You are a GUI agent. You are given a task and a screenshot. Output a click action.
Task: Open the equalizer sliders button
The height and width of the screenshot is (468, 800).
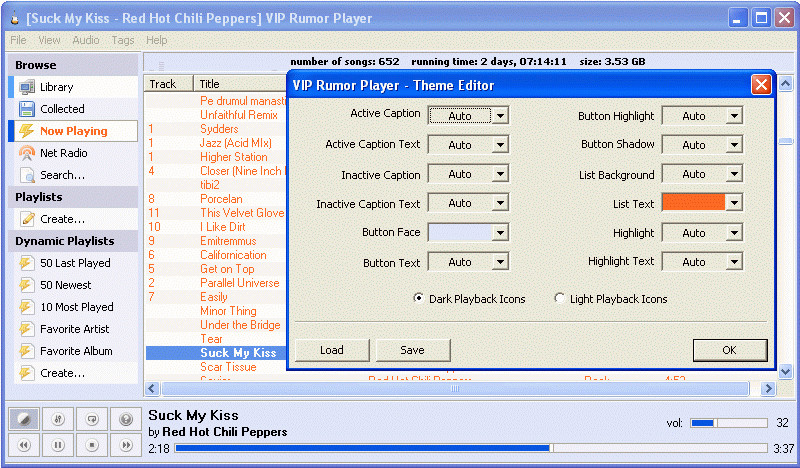[x=58, y=420]
